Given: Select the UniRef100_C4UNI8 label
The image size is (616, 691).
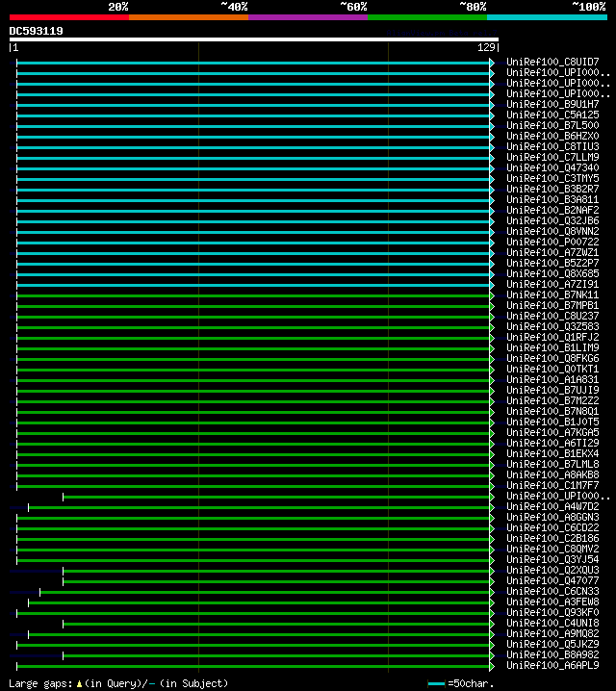Looking at the screenshot, I should pyautogui.click(x=552, y=623).
